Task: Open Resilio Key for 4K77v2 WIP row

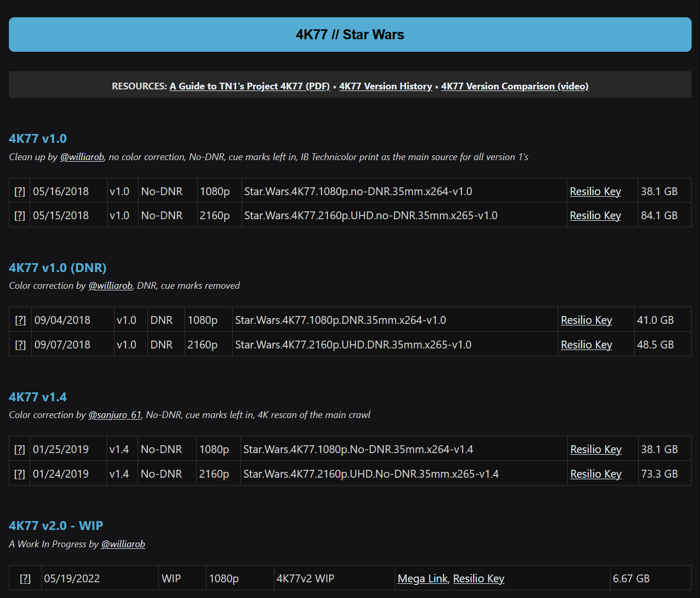Action: 478,579
